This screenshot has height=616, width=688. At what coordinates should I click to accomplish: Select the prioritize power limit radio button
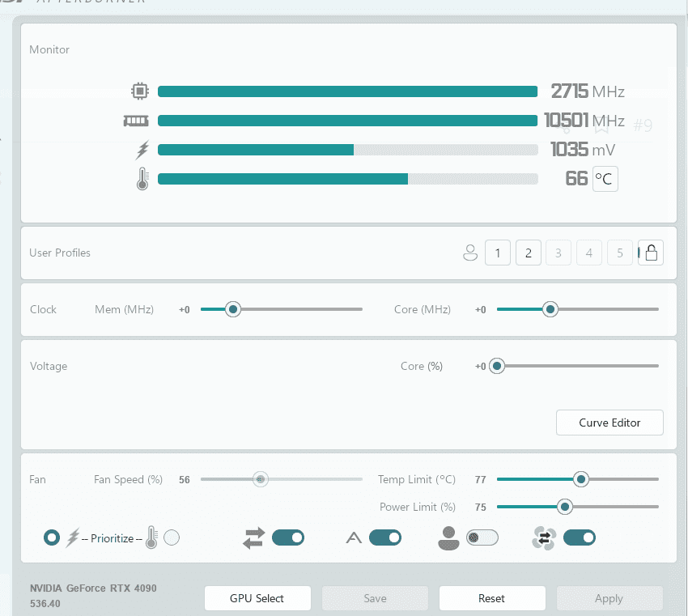coord(52,537)
